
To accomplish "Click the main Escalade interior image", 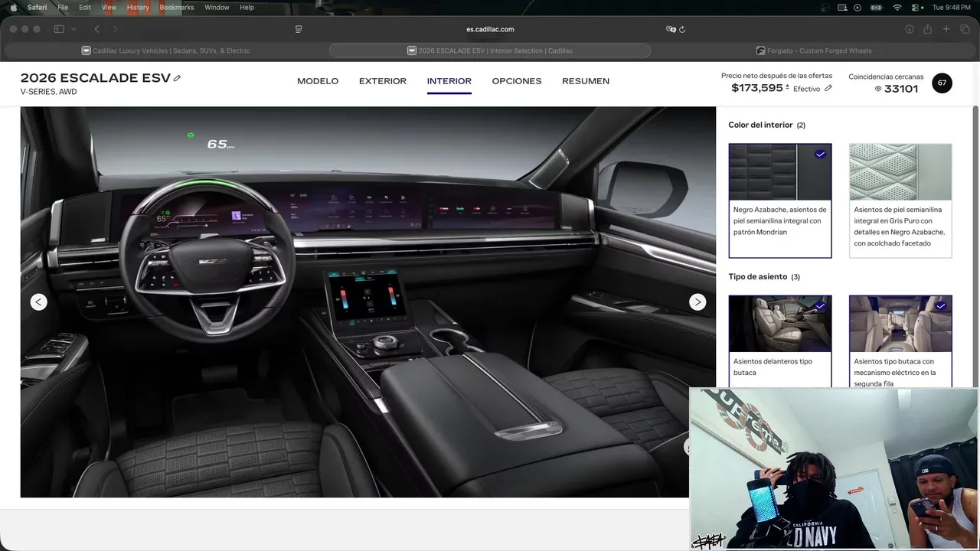I will 368,302.
